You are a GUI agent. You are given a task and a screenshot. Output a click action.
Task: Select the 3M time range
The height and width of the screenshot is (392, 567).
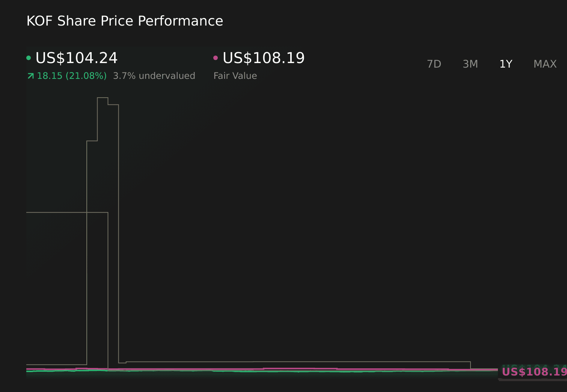pyautogui.click(x=470, y=64)
